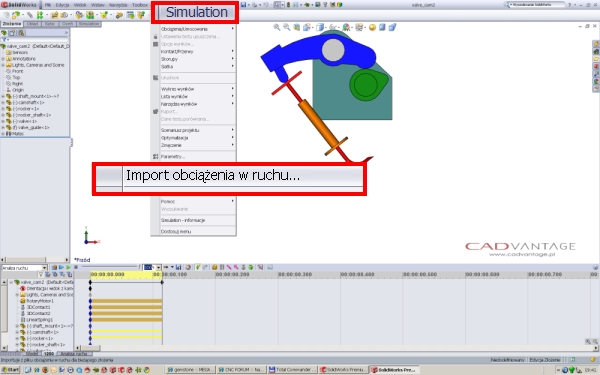The width and height of the screenshot is (600, 375).
Task: Expand the Mates folder in feature tree
Action: click(x=3, y=134)
